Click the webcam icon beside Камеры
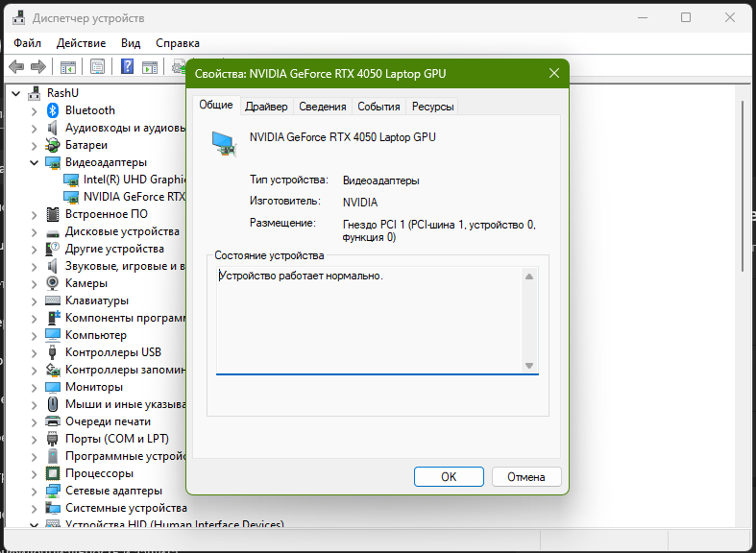The width and height of the screenshot is (756, 553). [x=53, y=283]
